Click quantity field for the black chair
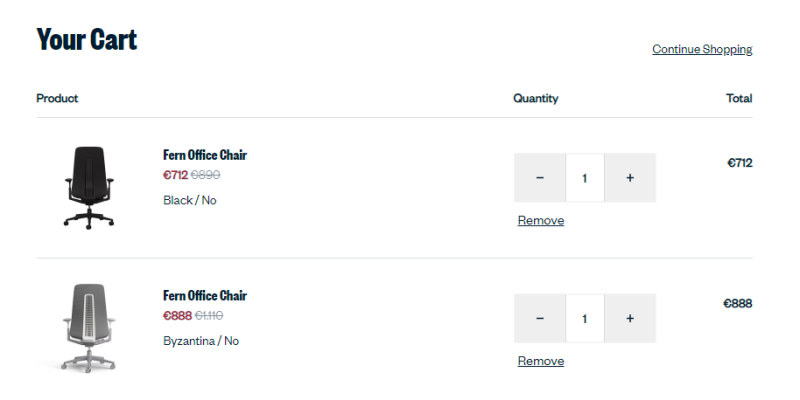The width and height of the screenshot is (800, 400). click(x=585, y=178)
